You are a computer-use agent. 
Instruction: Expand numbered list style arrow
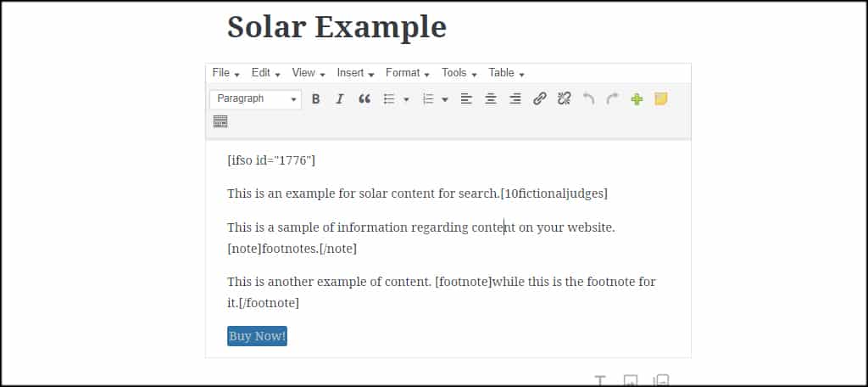pyautogui.click(x=445, y=100)
